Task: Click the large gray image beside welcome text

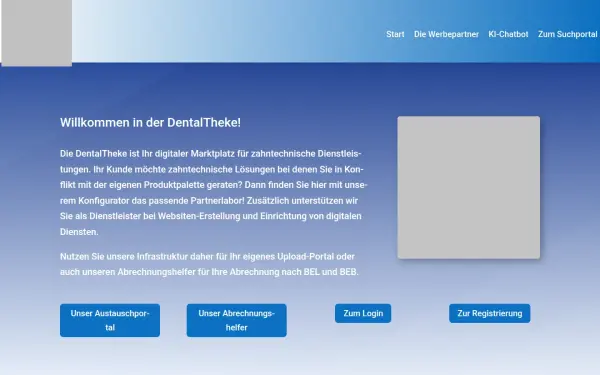Action: pos(469,188)
